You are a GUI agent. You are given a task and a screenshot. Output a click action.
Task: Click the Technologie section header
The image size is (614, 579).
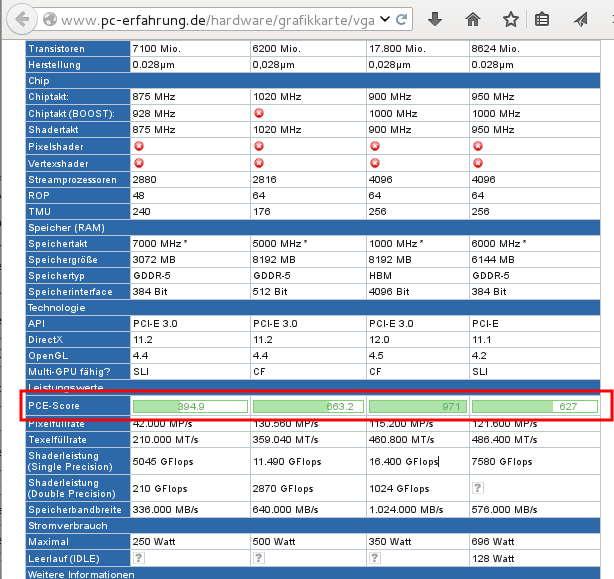[313, 308]
